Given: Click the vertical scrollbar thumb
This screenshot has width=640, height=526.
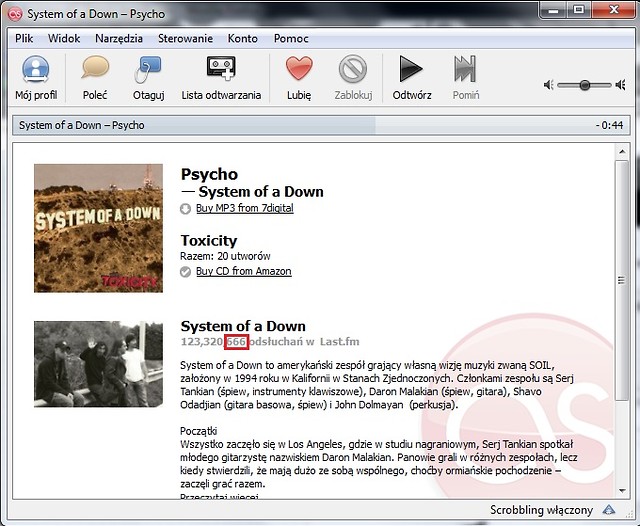Looking at the screenshot, I should pyautogui.click(x=622, y=280).
